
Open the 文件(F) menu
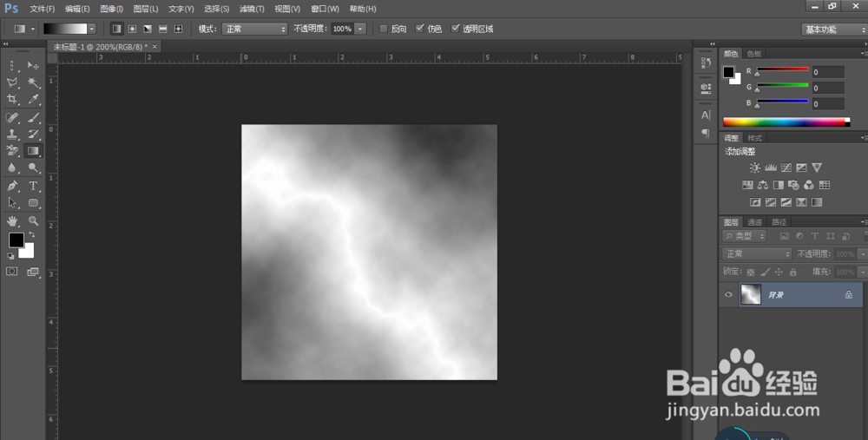pyautogui.click(x=42, y=9)
